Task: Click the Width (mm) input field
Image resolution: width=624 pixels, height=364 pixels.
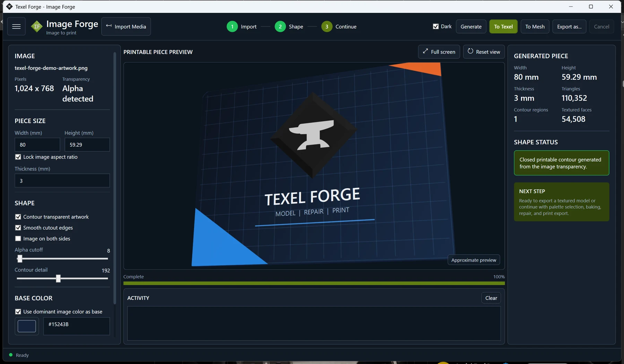Action: pos(37,145)
